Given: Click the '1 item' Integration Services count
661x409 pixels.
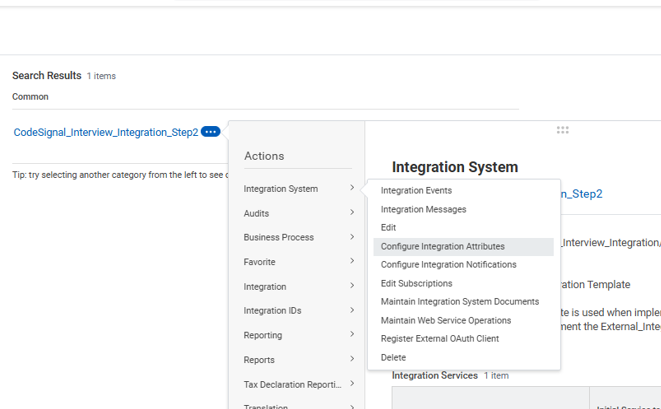Looking at the screenshot, I should click(x=496, y=376).
